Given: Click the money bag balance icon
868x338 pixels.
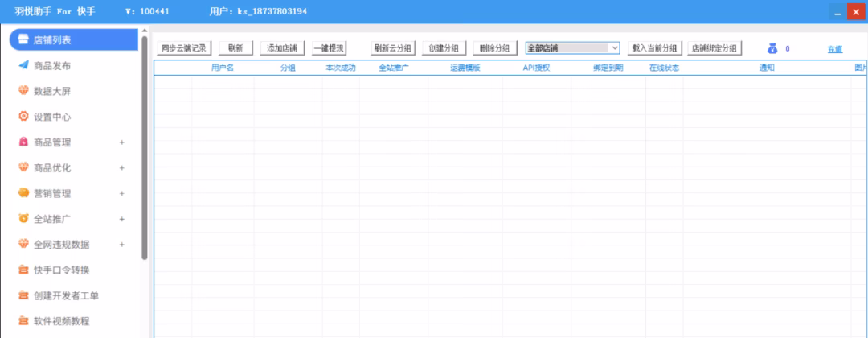Looking at the screenshot, I should point(772,48).
